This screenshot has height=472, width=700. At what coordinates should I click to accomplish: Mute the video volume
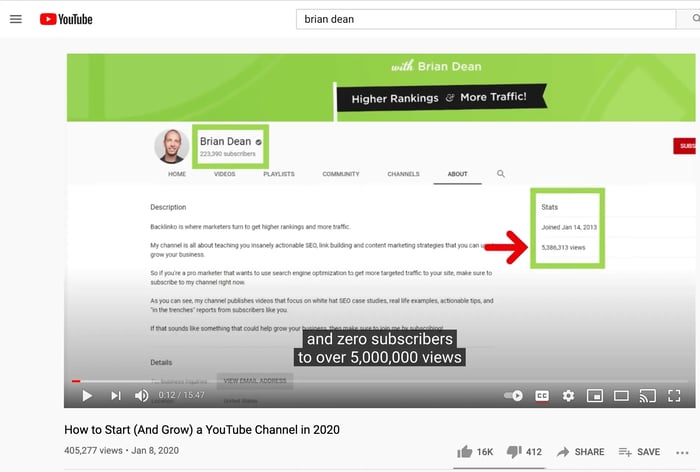tap(142, 396)
